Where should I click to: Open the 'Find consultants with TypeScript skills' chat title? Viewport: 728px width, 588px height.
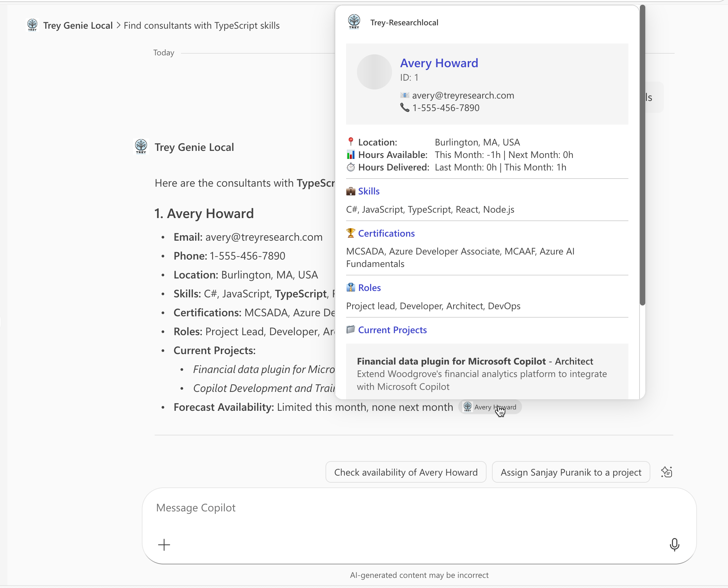pos(201,25)
